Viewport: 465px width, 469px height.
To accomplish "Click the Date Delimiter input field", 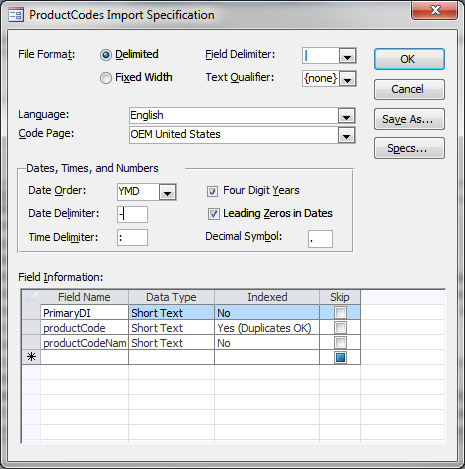I will click(x=132, y=214).
